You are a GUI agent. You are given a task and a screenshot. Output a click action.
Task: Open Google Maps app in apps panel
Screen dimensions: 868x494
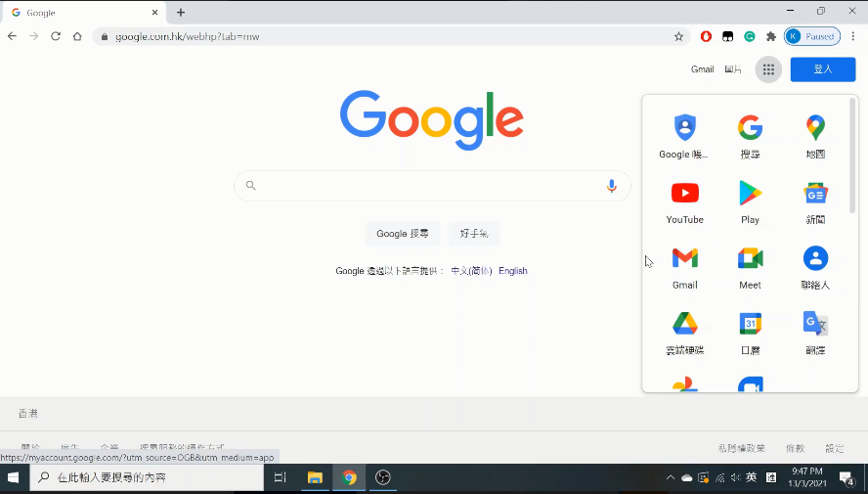click(x=815, y=137)
